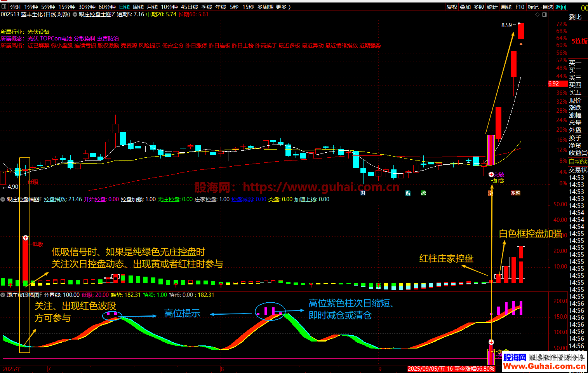Click the 解 unlock event marker
588x373 pixels.
[408, 193]
